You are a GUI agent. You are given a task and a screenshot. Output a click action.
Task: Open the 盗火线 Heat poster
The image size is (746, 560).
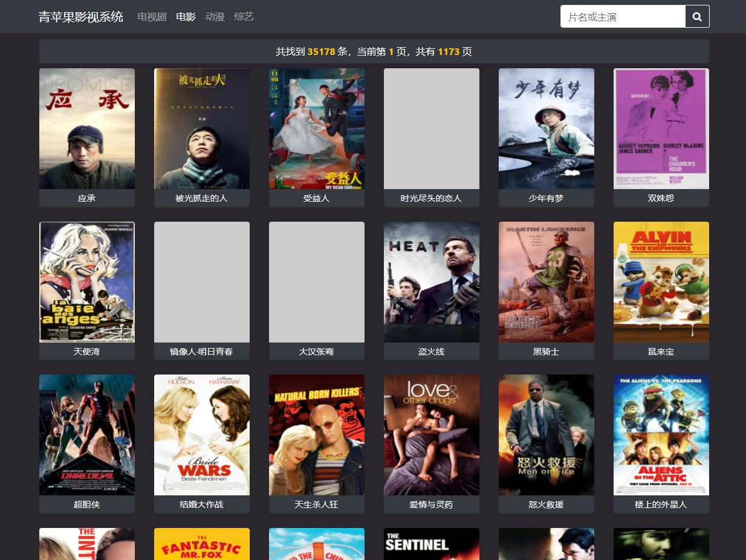[x=432, y=282]
